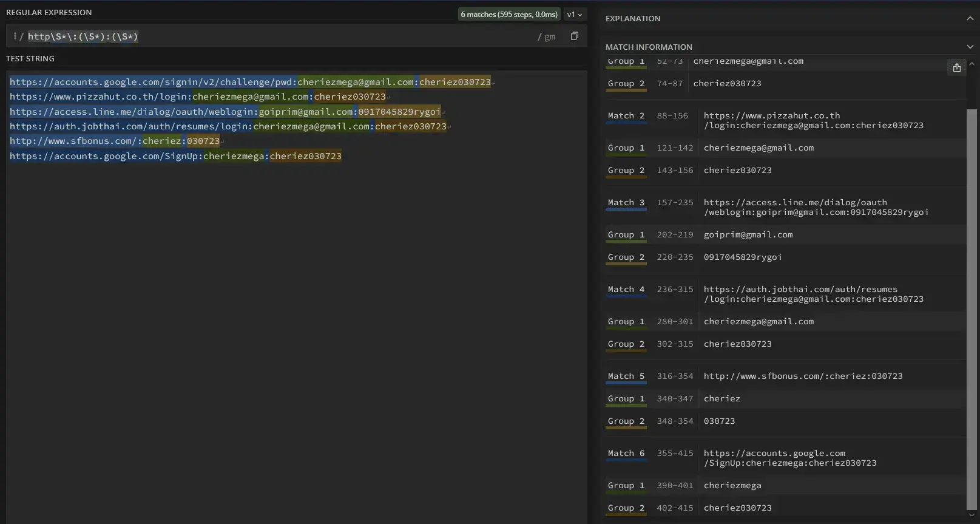Select the 'Match 6' label in match information
This screenshot has height=524, width=980.
point(626,453)
